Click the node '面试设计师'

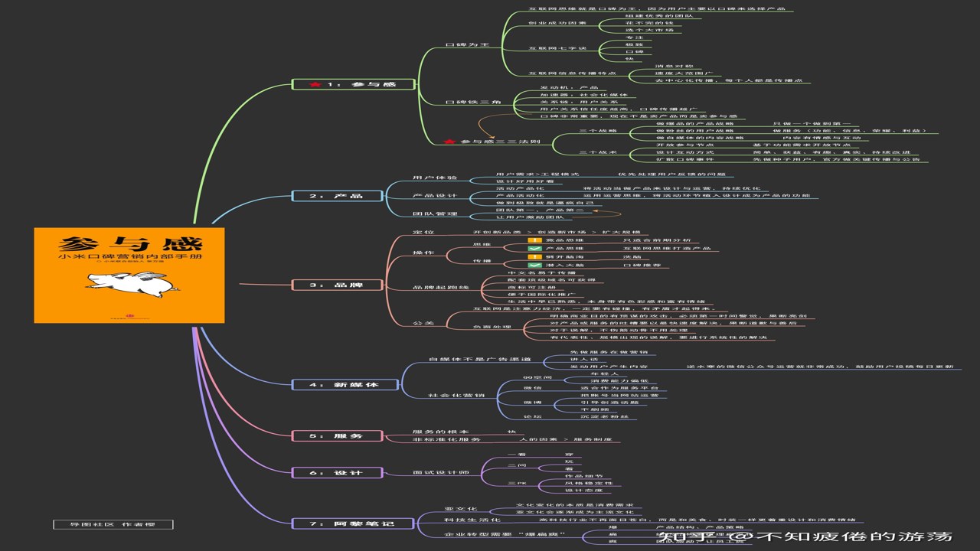point(440,473)
